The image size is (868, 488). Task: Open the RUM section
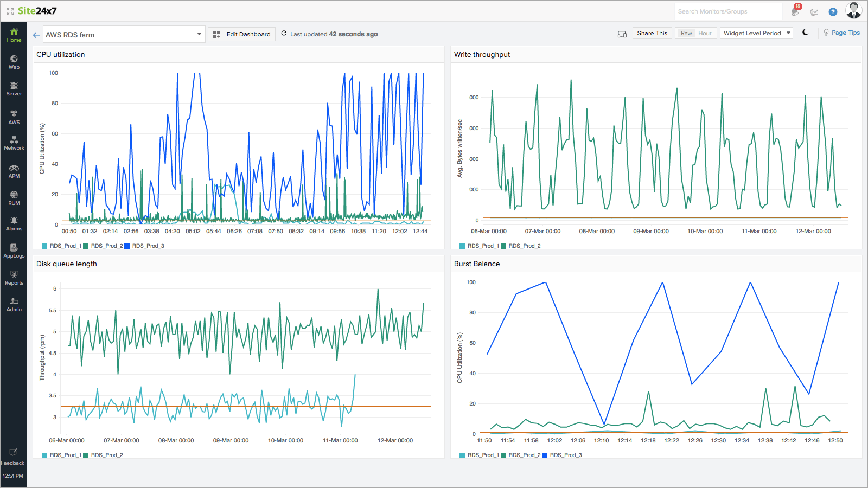14,198
